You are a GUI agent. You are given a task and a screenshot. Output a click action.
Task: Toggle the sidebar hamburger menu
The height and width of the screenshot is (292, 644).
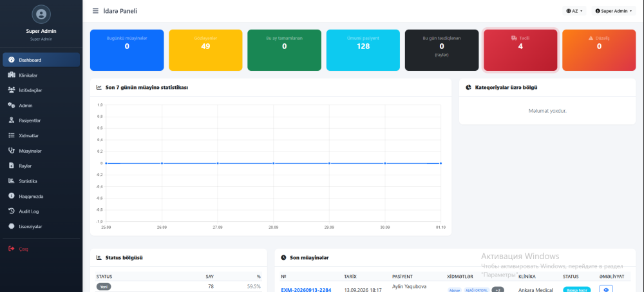click(95, 11)
